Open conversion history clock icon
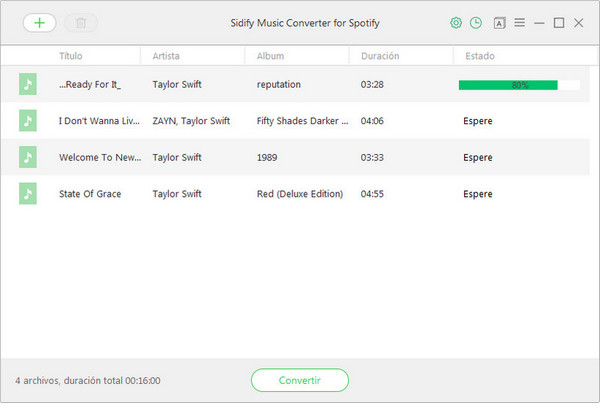The height and width of the screenshot is (403, 600). click(476, 23)
